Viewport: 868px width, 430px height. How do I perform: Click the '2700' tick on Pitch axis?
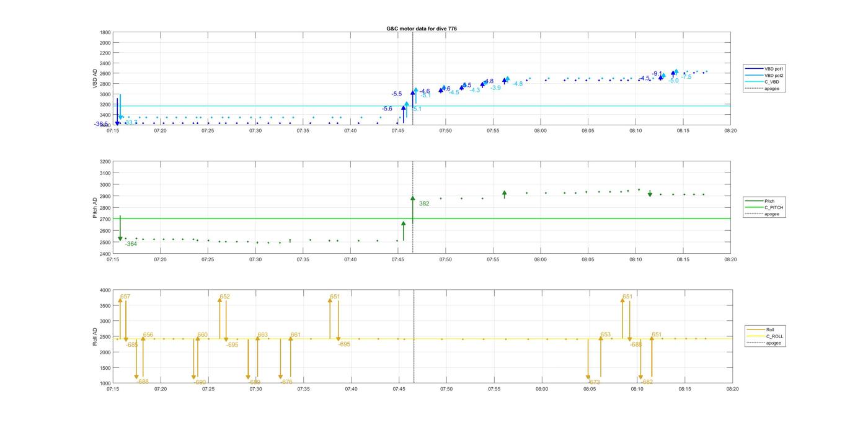pyautogui.click(x=105, y=219)
